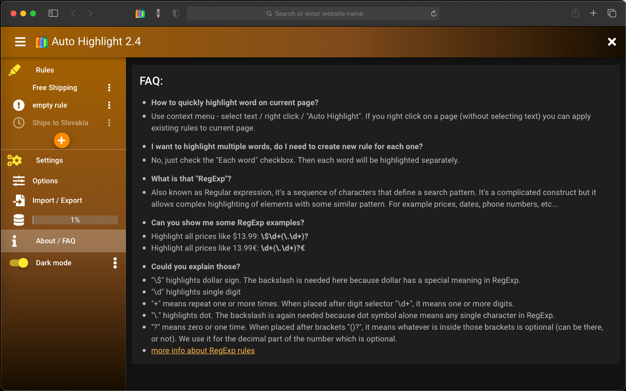Click the Options sliders icon
Screen dimensions: 626x391
(x=18, y=181)
